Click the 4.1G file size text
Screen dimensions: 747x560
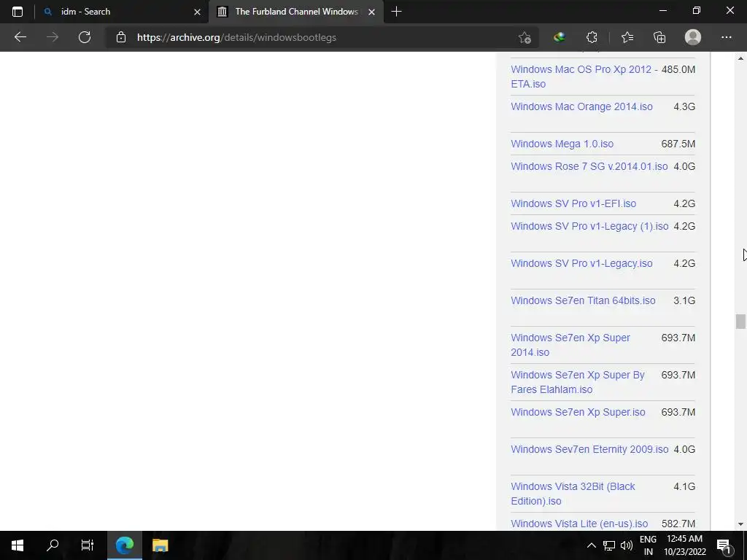pyautogui.click(x=684, y=486)
